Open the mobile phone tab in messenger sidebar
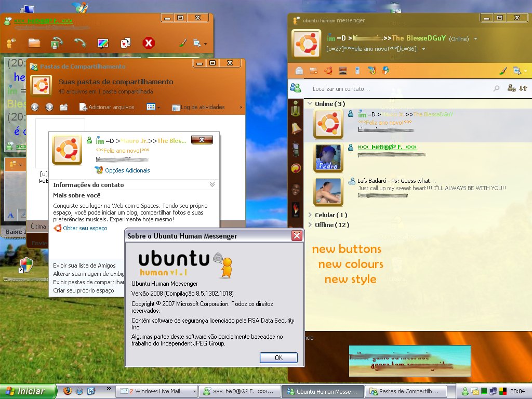Screen dimensions: 532x399 (296, 149)
